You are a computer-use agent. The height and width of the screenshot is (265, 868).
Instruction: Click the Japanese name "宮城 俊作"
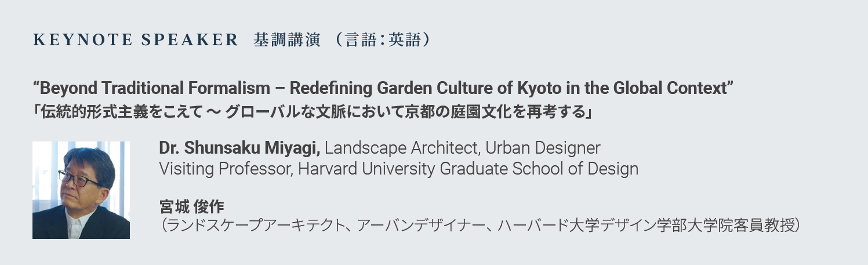(x=191, y=206)
